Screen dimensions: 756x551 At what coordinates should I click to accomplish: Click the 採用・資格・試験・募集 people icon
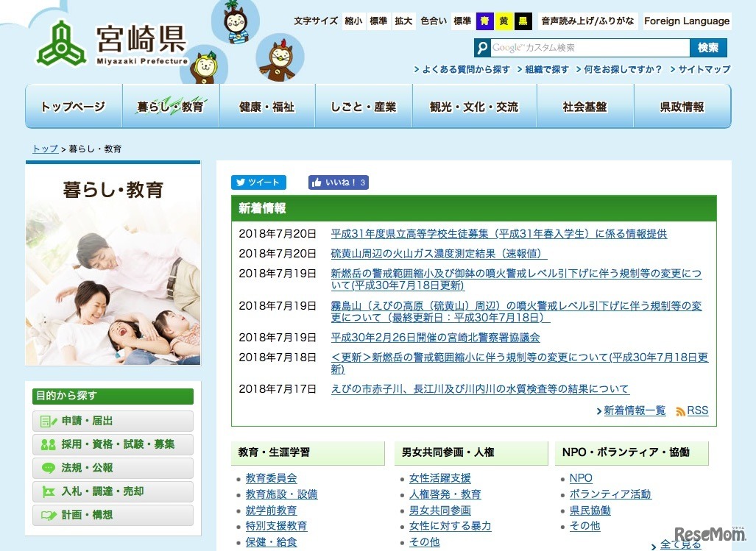[47, 444]
